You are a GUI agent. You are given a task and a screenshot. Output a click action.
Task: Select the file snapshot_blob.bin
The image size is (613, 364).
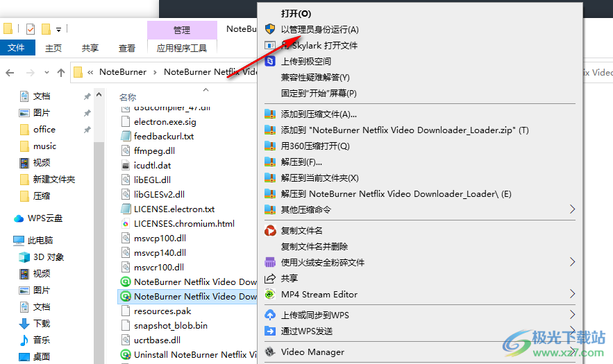[171, 326]
